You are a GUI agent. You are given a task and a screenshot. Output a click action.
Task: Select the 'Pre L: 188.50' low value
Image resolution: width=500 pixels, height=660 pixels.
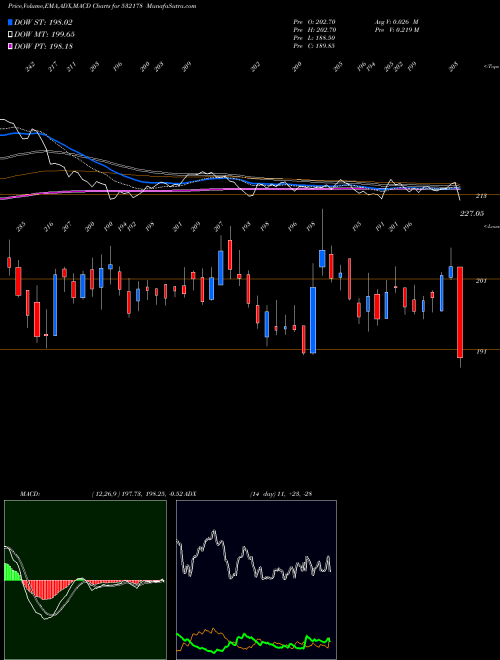click(314, 38)
